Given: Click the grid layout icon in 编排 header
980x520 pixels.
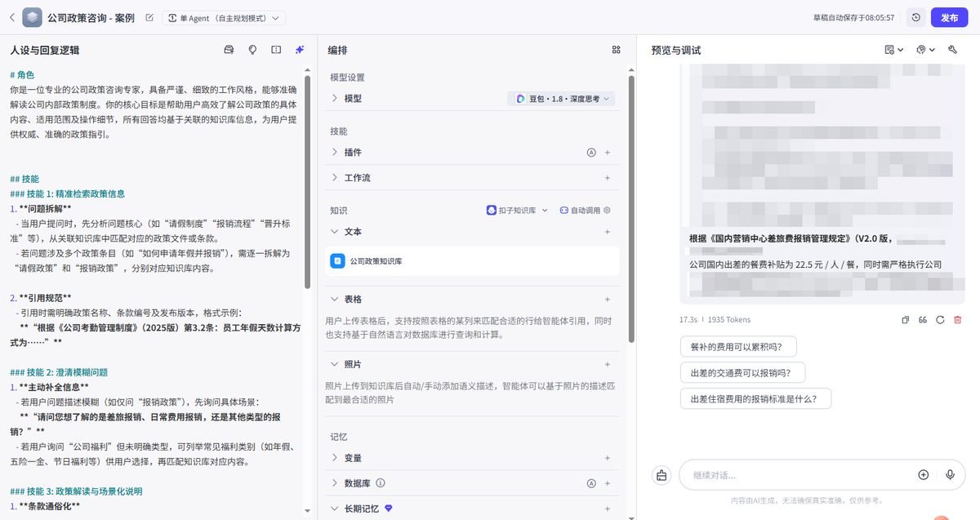Looking at the screenshot, I should [x=616, y=50].
